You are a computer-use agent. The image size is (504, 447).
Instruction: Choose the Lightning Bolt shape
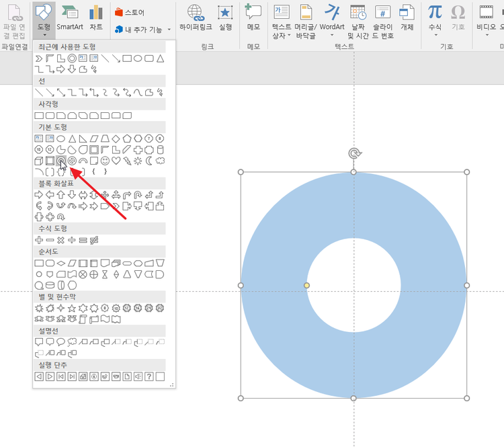[x=127, y=161]
